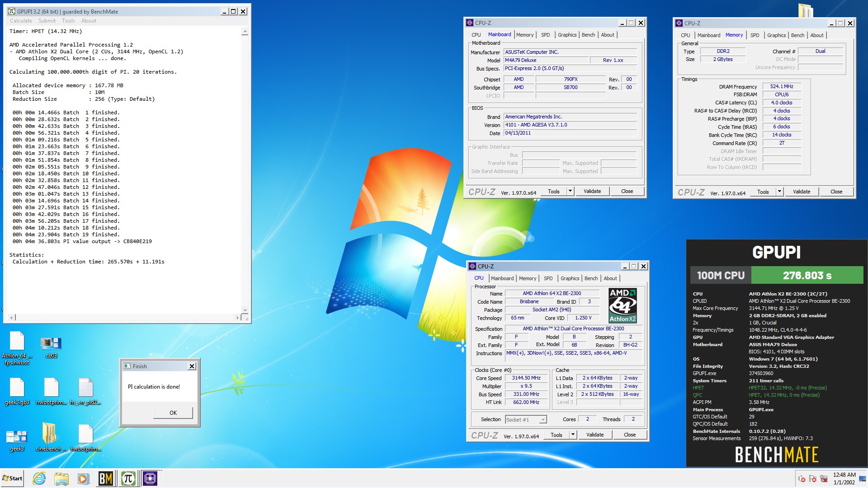Click the disconnected network tray icon
Screen dimensions: 868x488
point(824,479)
